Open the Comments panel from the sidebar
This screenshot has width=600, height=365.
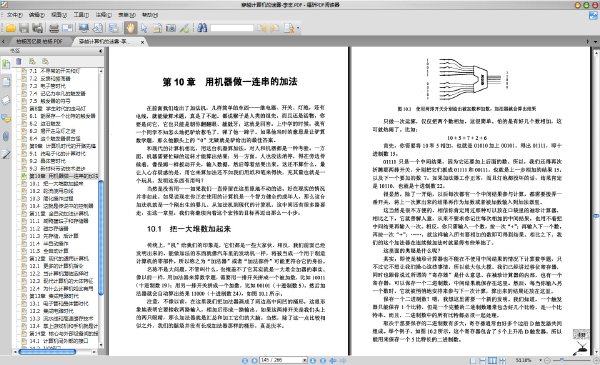pos(6,118)
